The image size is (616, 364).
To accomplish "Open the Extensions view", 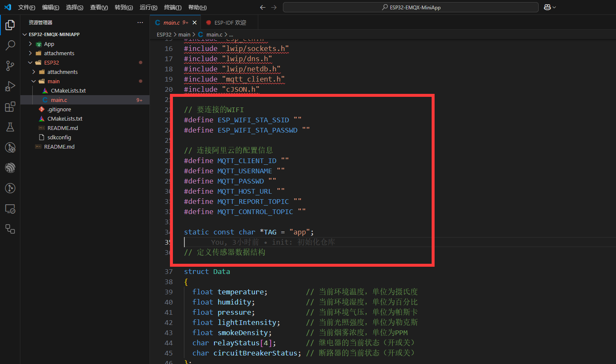I will 10,107.
